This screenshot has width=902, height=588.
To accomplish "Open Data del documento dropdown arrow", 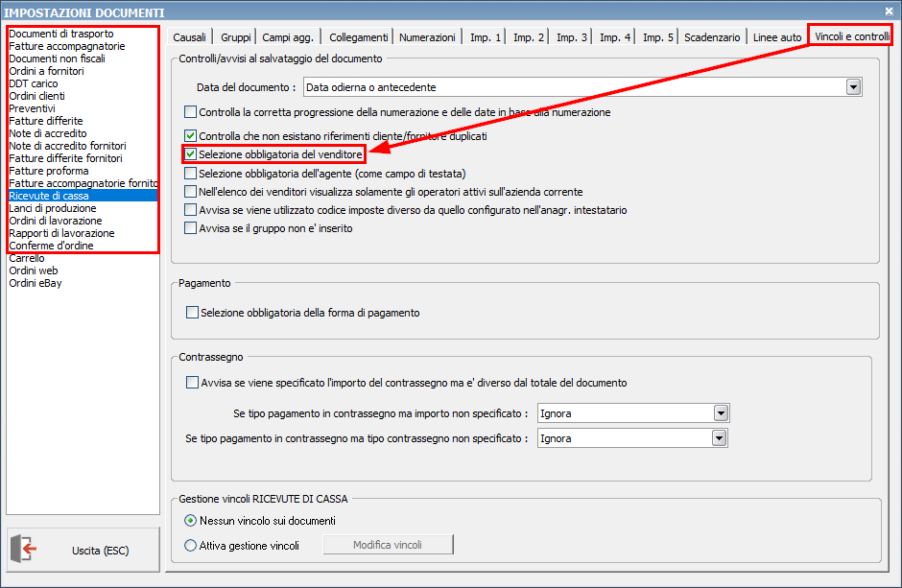I will click(x=854, y=86).
